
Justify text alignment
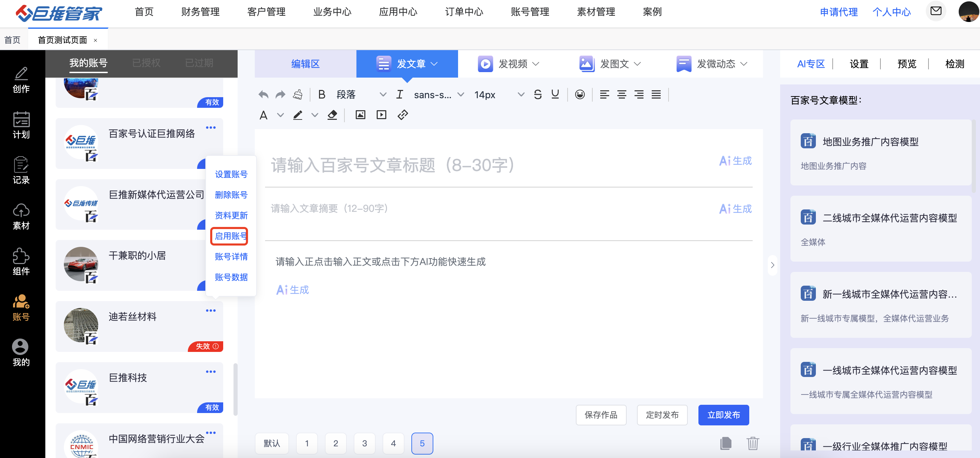pos(656,94)
